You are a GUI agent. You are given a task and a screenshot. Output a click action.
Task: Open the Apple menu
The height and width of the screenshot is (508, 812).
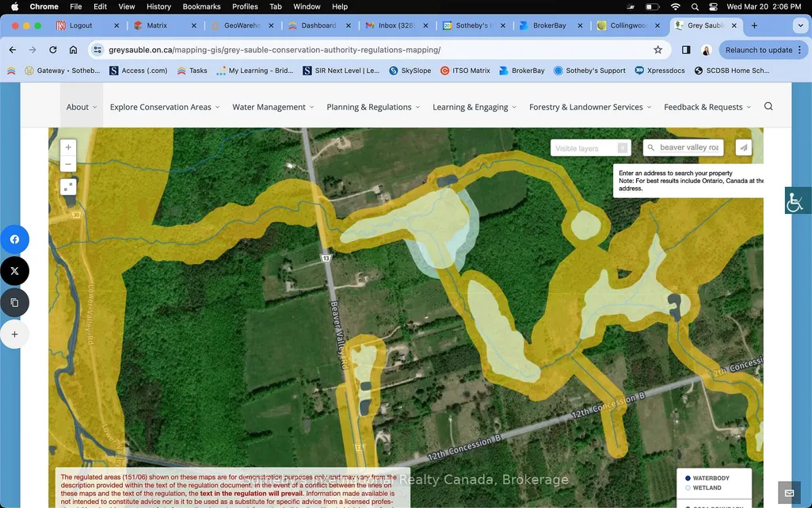click(x=14, y=6)
